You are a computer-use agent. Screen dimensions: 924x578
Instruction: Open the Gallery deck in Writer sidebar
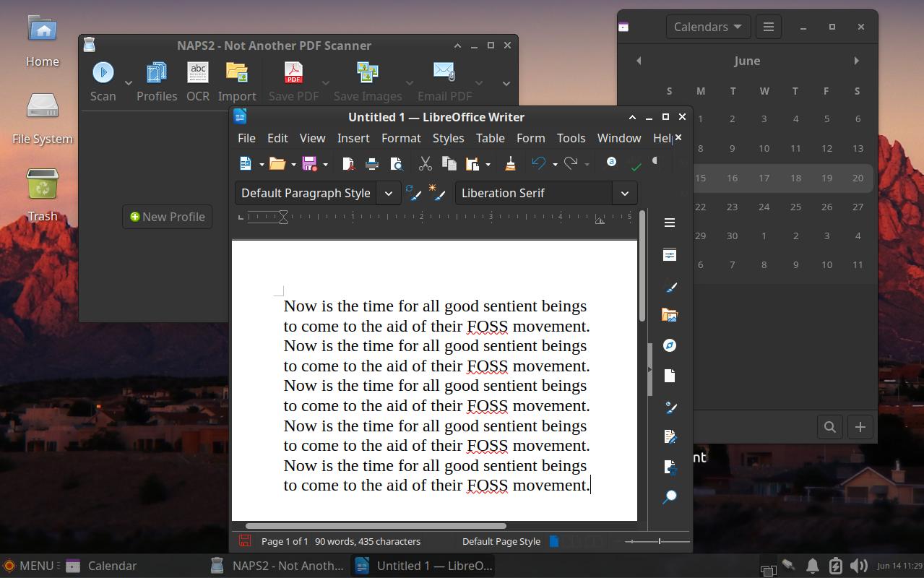coord(670,315)
